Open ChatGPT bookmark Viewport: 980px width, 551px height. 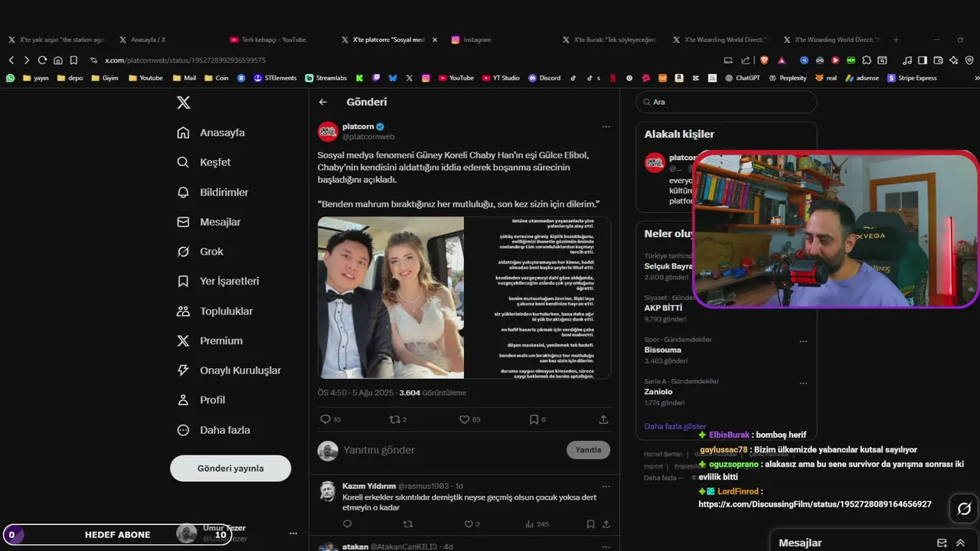[x=742, y=78]
